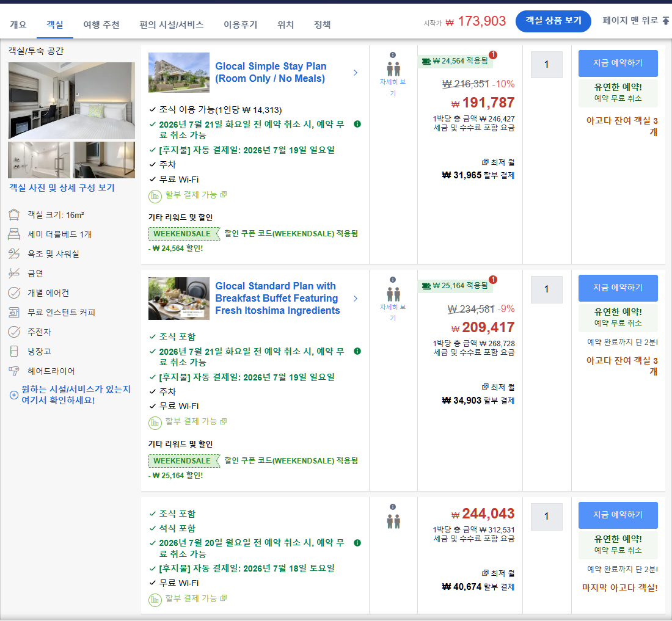Click ₩ 24,564 적용됨 coupon badge
The image size is (672, 621).
(455, 61)
